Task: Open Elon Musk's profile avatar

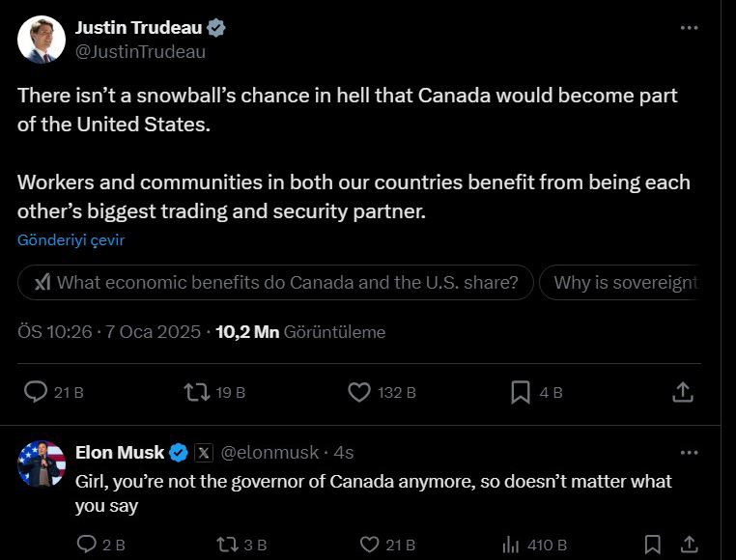Action: tap(41, 464)
